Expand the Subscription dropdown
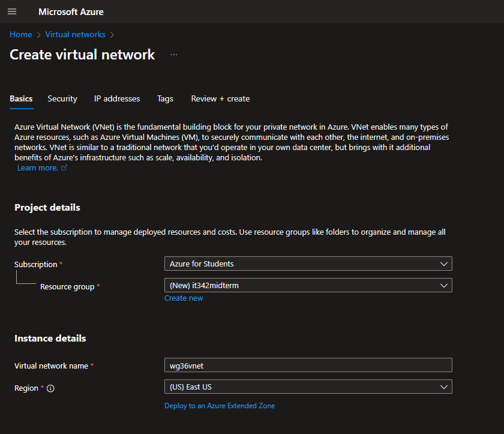Image resolution: width=504 pixels, height=434 pixels. click(x=308, y=264)
